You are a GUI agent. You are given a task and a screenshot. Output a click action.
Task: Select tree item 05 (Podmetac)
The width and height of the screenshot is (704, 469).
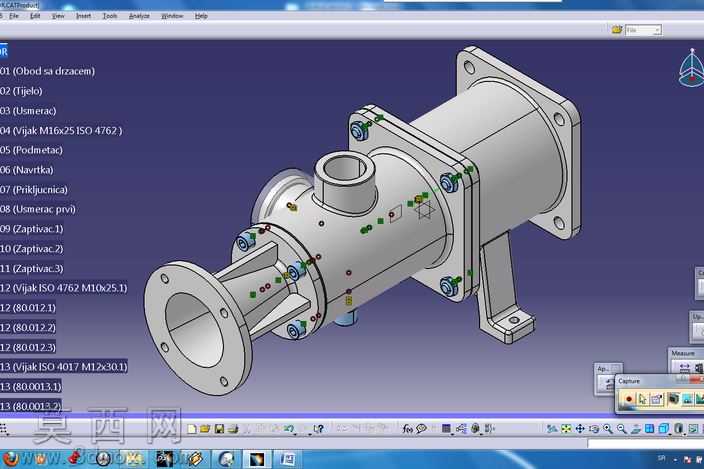pyautogui.click(x=31, y=150)
